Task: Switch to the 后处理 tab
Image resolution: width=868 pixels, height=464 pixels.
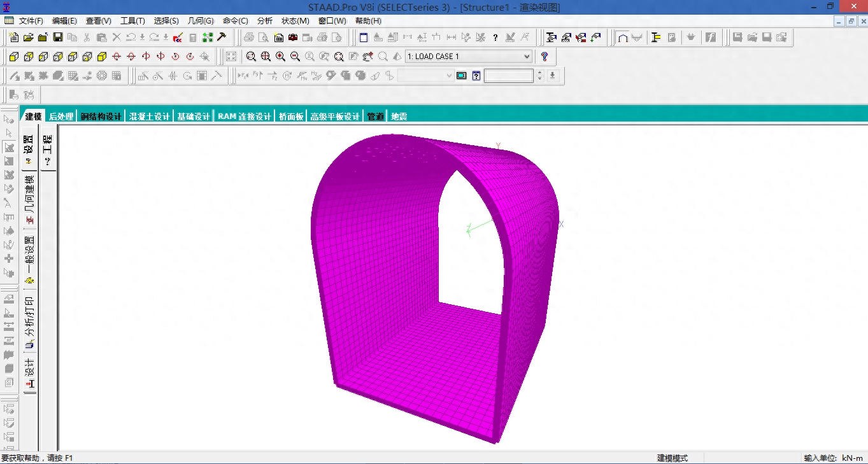Action: point(61,116)
